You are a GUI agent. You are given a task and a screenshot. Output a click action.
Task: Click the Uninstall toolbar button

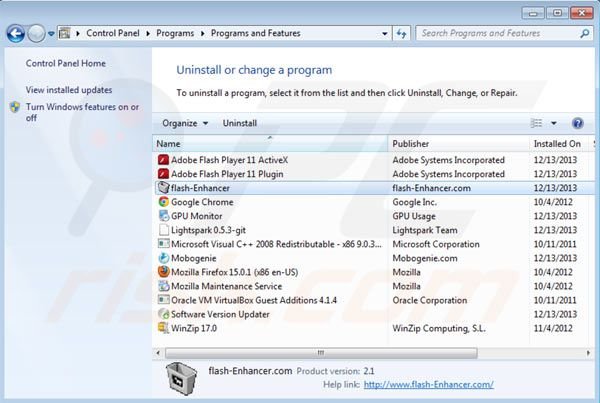[x=240, y=123]
